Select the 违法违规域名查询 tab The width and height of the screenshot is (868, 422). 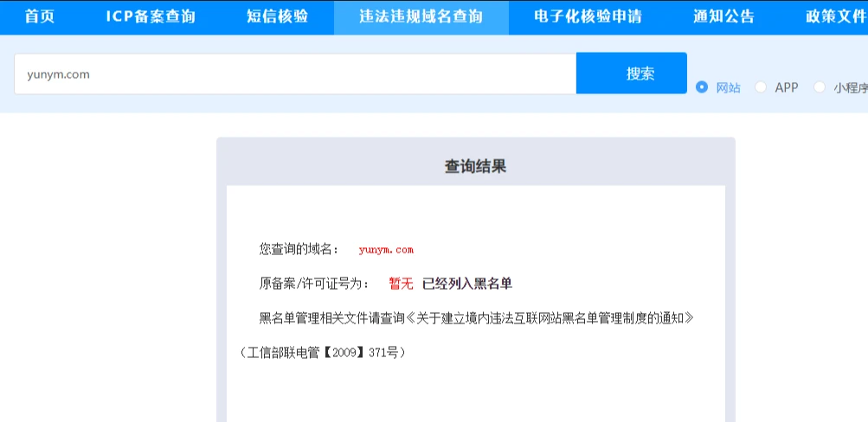[x=421, y=16]
